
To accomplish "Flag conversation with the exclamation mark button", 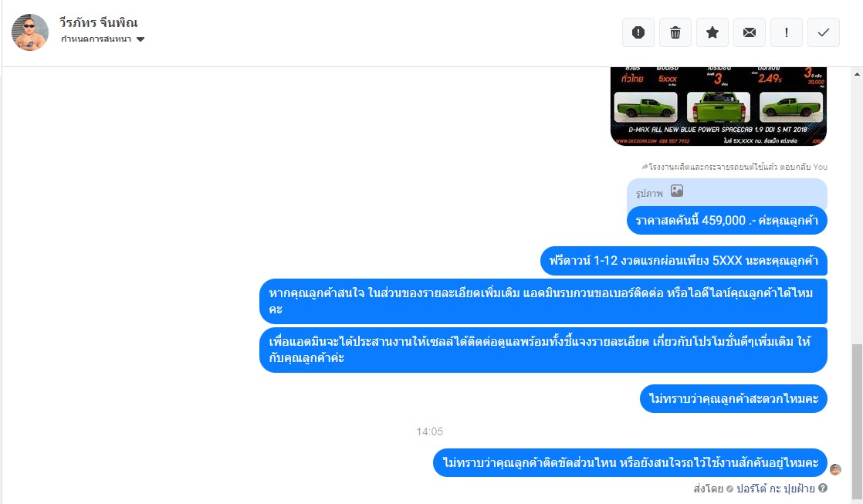I will point(787,32).
